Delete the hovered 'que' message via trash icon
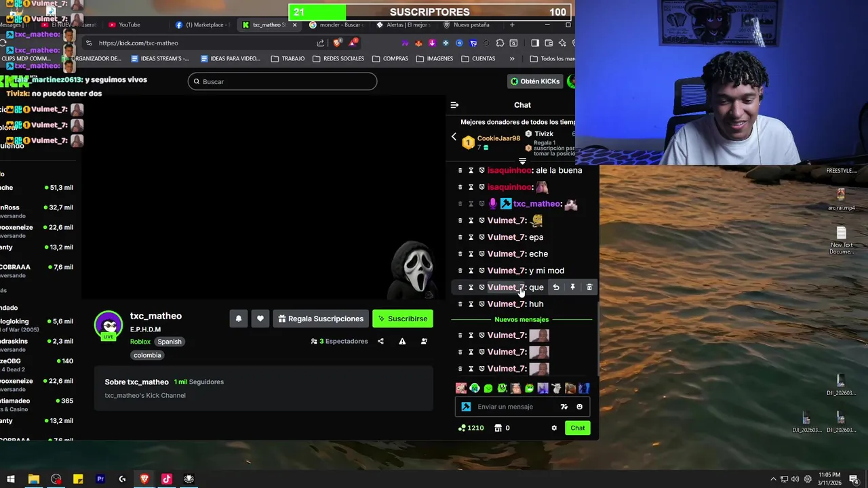Image resolution: width=868 pixels, height=488 pixels. pos(589,287)
